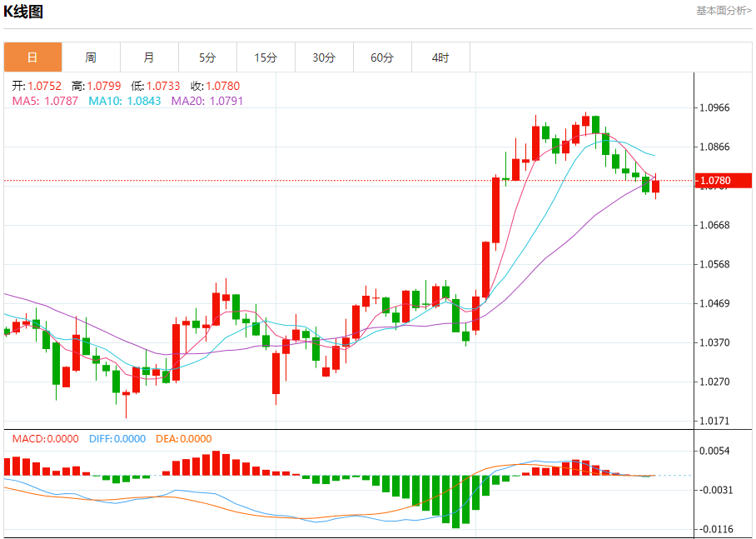756x539 pixels.
Task: Click the 高:1.0799 high price value
Action: point(96,86)
